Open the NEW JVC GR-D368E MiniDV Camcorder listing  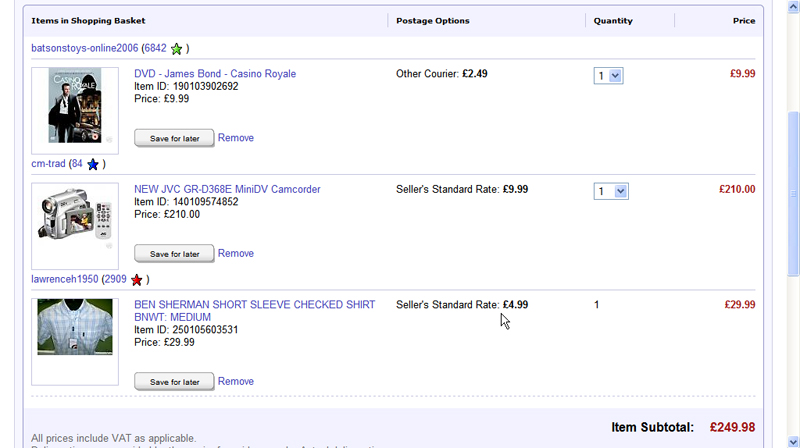click(227, 189)
